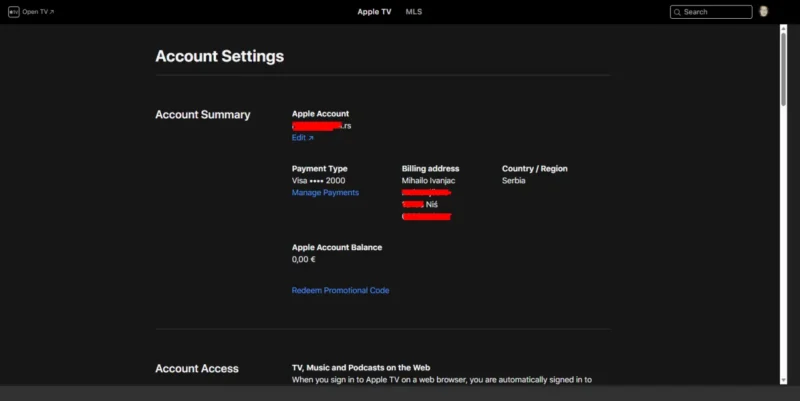Click Redeem Promotional Code link

[340, 290]
